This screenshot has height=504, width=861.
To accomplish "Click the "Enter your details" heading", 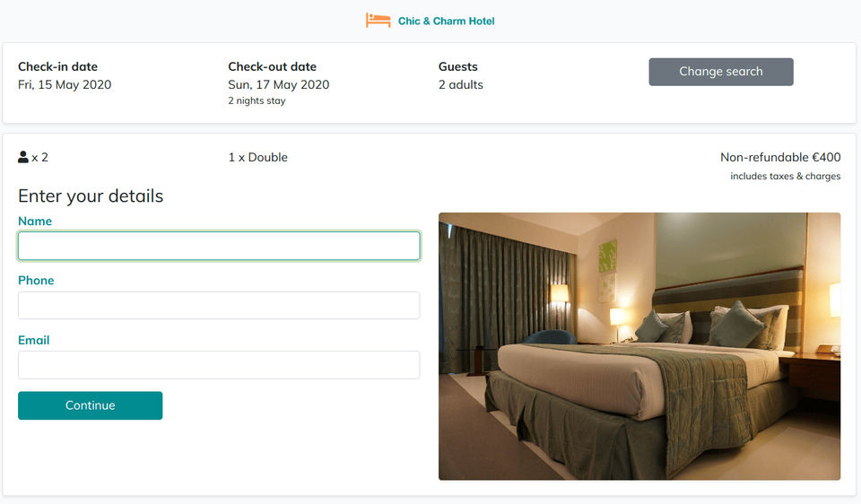I will (x=91, y=196).
